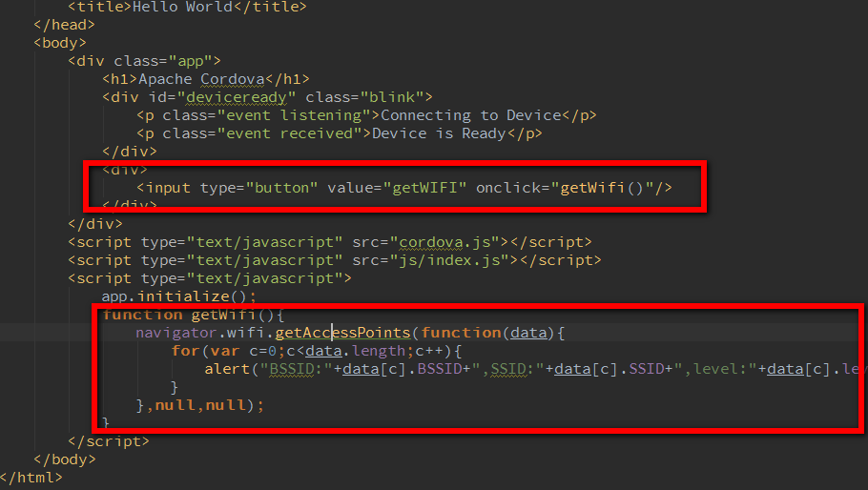The image size is (868, 490).
Task: Click the alert call with BSSID string
Action: [x=531, y=369]
